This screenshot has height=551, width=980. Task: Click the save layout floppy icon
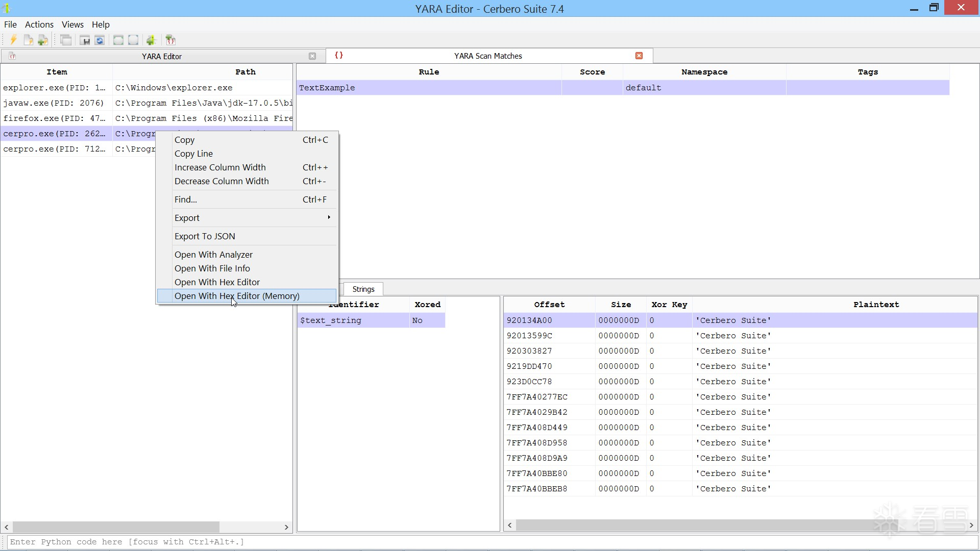[85, 40]
